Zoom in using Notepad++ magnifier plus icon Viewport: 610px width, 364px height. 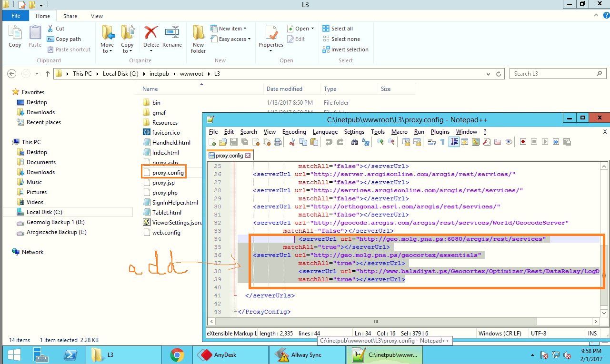380,142
